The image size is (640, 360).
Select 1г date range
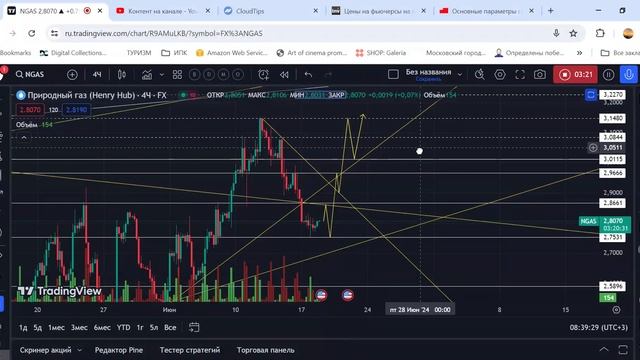[140, 327]
